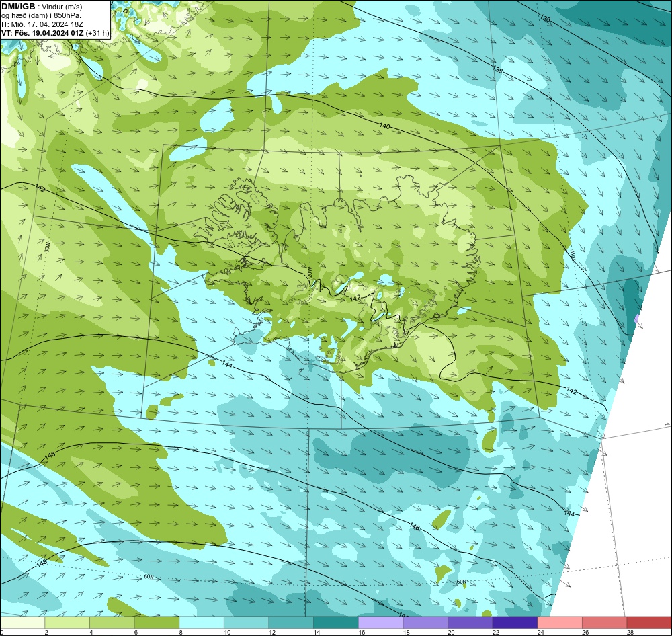Click the "140" contour label
The width and height of the screenshot is (672, 636).
coord(385,126)
